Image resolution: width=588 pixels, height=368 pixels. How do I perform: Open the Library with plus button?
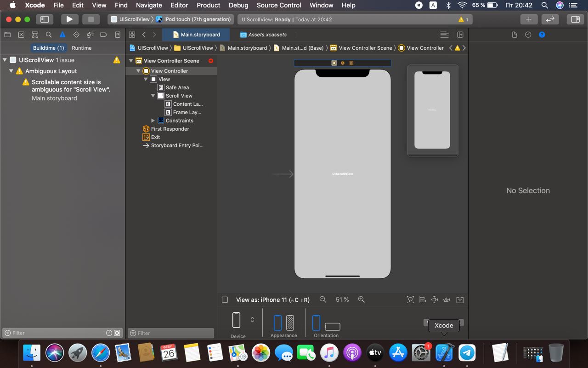[529, 19]
